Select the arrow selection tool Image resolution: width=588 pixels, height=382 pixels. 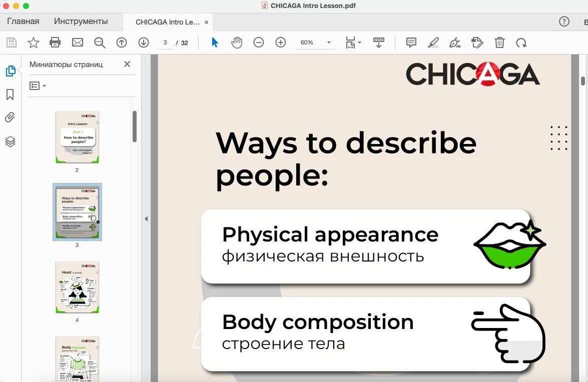(x=215, y=42)
